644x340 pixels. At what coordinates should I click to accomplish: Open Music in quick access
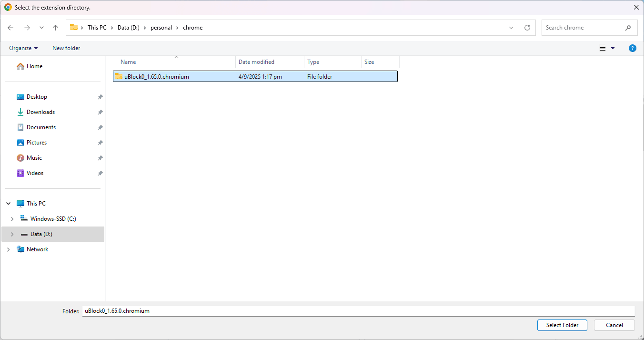click(x=30, y=158)
